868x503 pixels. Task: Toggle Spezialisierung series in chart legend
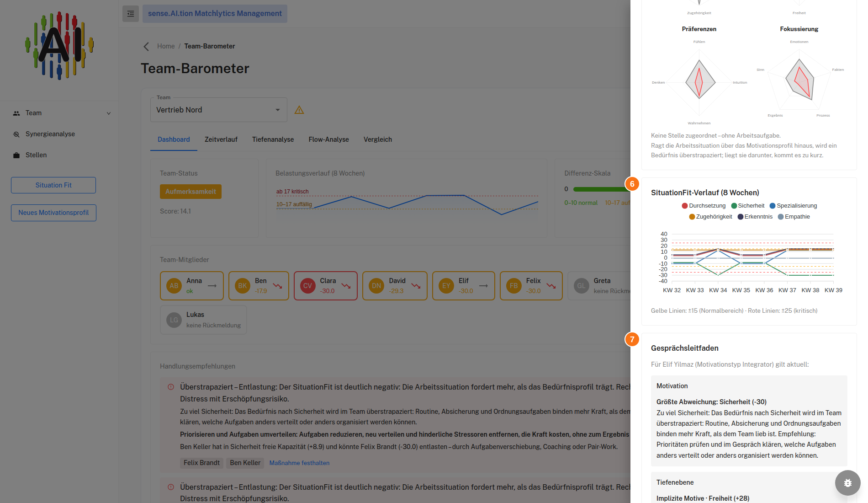click(793, 206)
